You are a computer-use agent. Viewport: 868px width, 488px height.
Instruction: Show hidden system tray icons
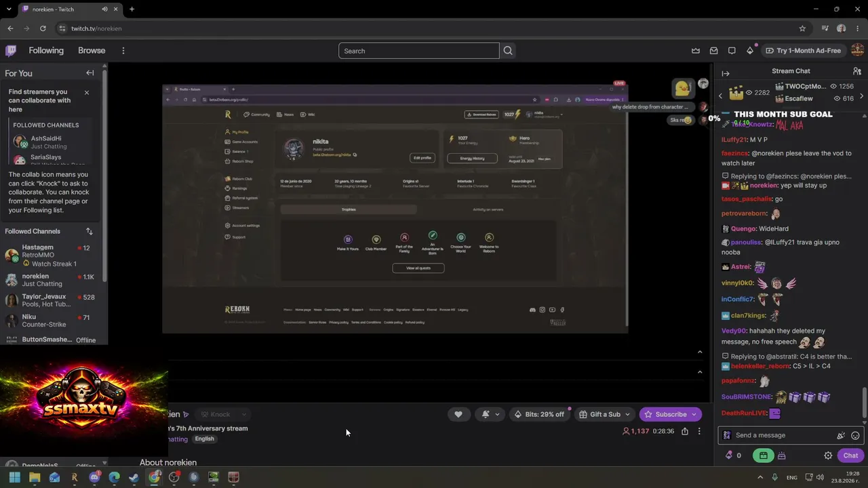click(x=760, y=477)
